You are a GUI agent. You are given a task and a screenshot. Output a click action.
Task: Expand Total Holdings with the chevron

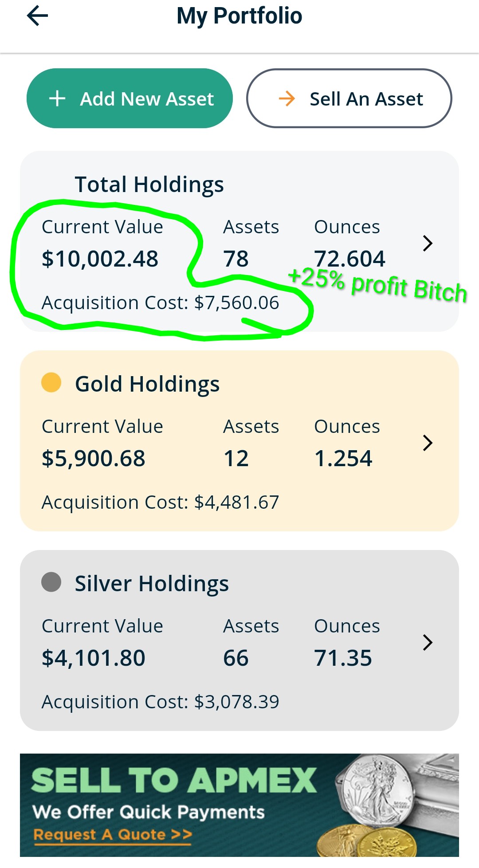coord(428,243)
